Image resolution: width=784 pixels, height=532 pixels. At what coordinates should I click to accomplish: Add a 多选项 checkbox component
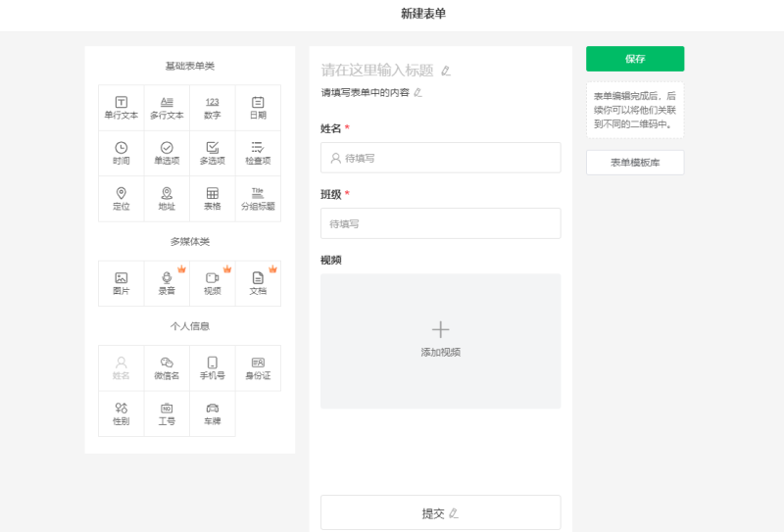(212, 154)
